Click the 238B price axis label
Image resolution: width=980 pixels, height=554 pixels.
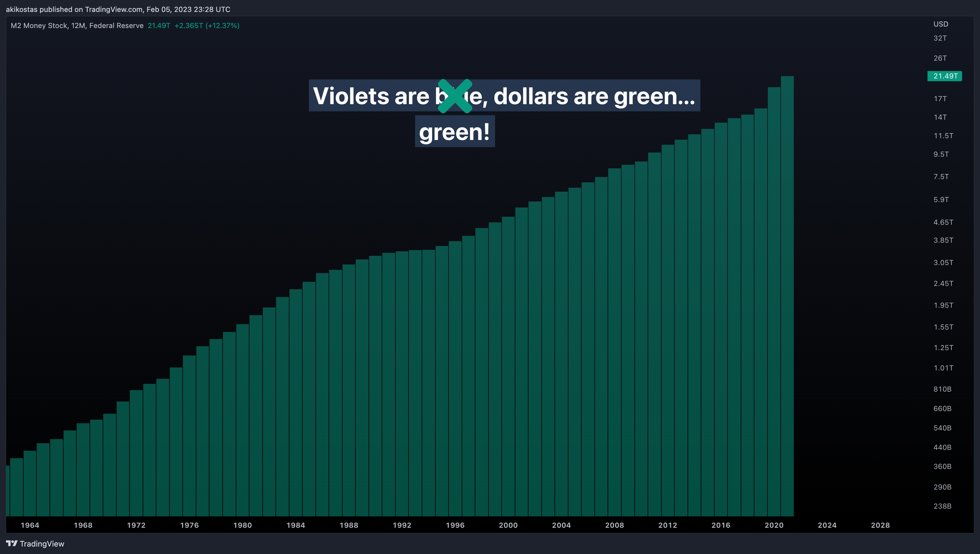[x=942, y=506]
